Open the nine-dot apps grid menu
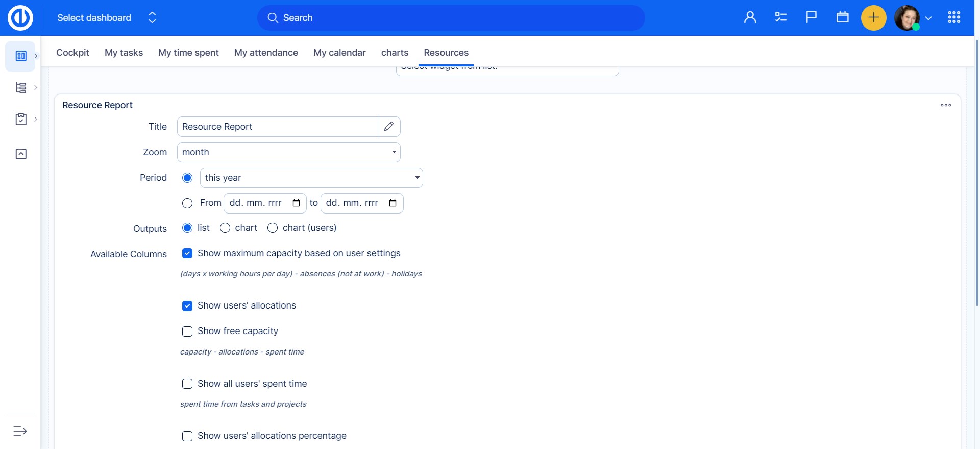 click(x=953, y=18)
